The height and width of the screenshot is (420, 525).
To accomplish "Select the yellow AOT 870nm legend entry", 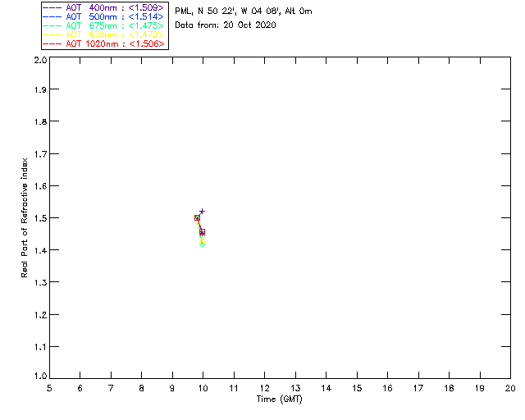I will (103, 34).
